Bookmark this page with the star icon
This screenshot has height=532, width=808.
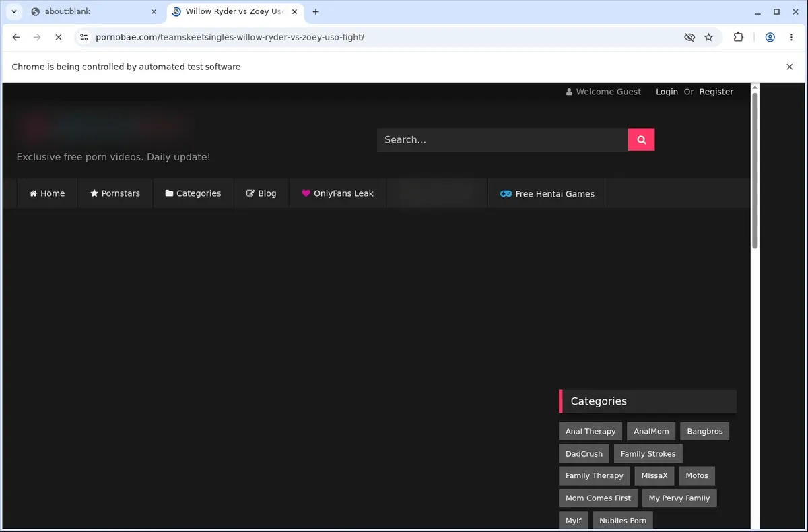(x=708, y=38)
